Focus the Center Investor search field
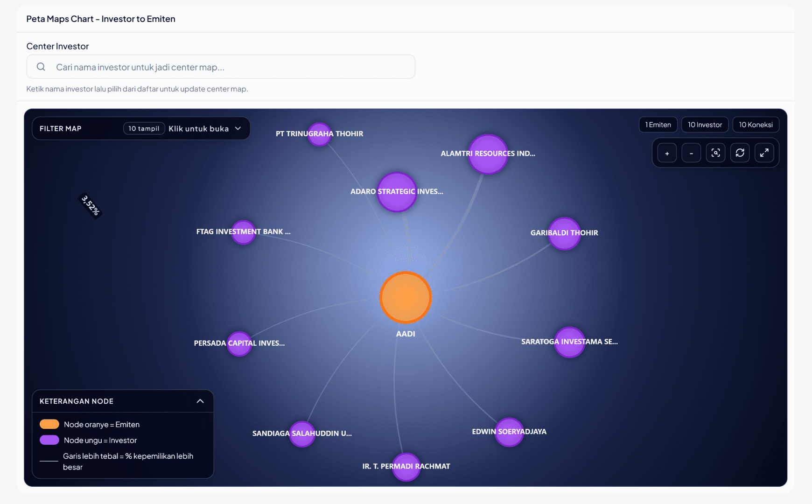This screenshot has height=504, width=812. [x=221, y=67]
